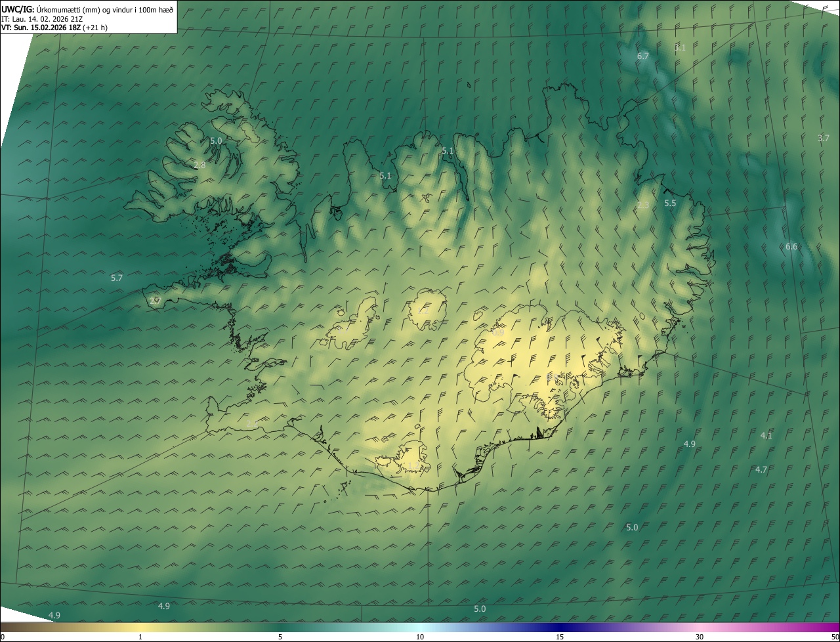
Task: Click the colour scale tick label '10'
Action: (420, 637)
